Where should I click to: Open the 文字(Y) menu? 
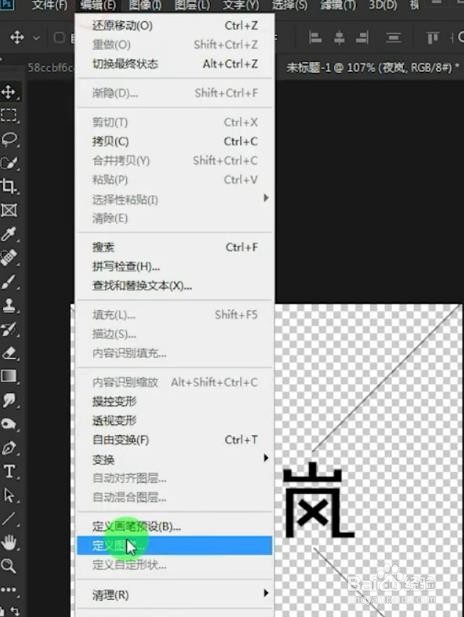[241, 5]
